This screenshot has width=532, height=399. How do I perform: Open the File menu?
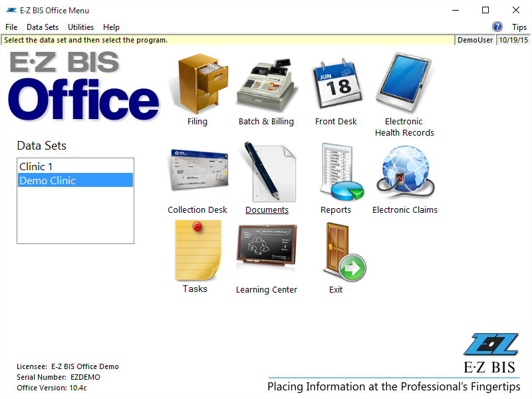(x=11, y=27)
